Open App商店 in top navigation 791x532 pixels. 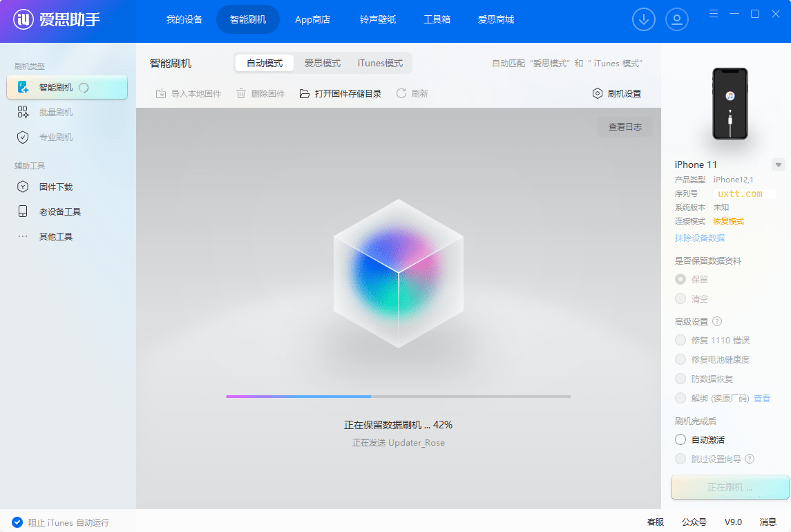[x=313, y=19]
